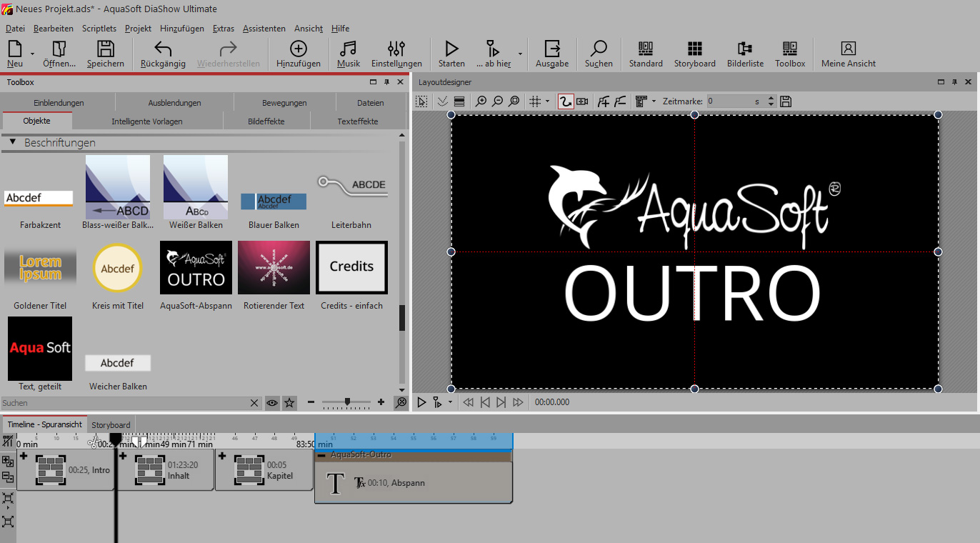Select the Credits - einfach template thumbnail
The height and width of the screenshot is (543, 980).
[x=351, y=267]
